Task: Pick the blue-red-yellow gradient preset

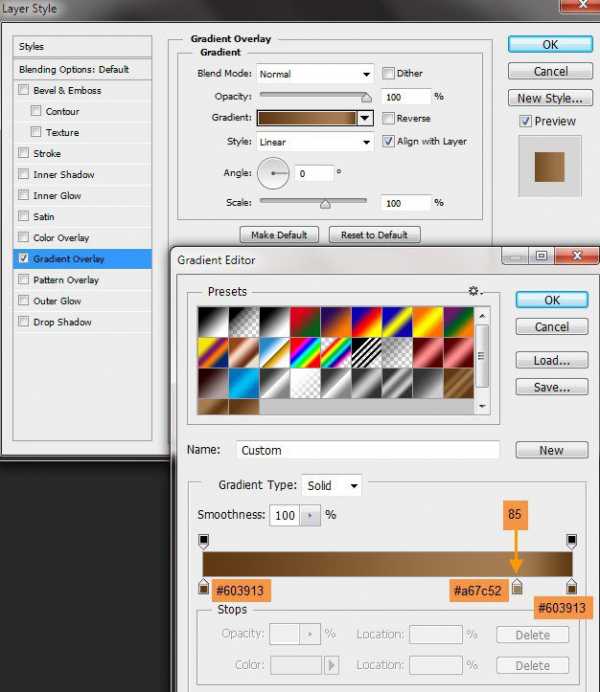Action: pyautogui.click(x=367, y=322)
